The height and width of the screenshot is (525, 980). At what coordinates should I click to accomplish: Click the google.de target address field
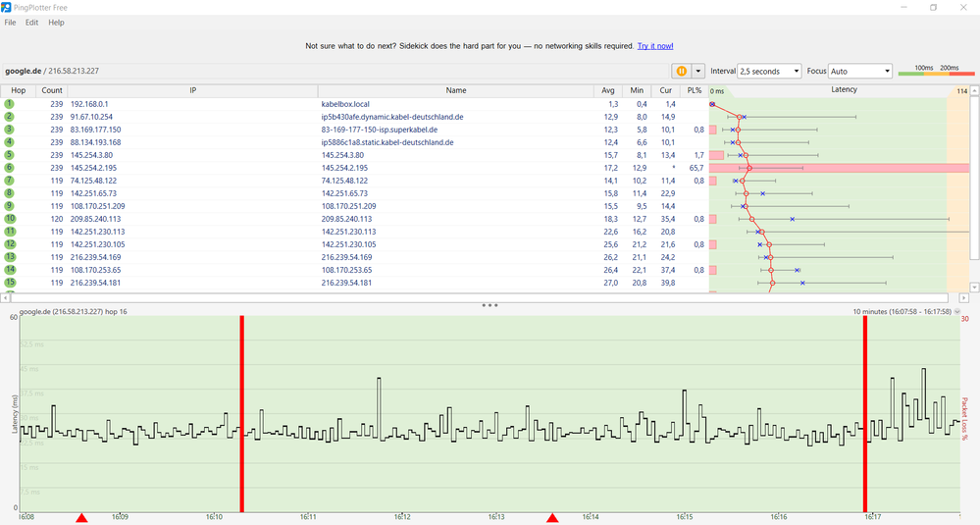pyautogui.click(x=335, y=72)
